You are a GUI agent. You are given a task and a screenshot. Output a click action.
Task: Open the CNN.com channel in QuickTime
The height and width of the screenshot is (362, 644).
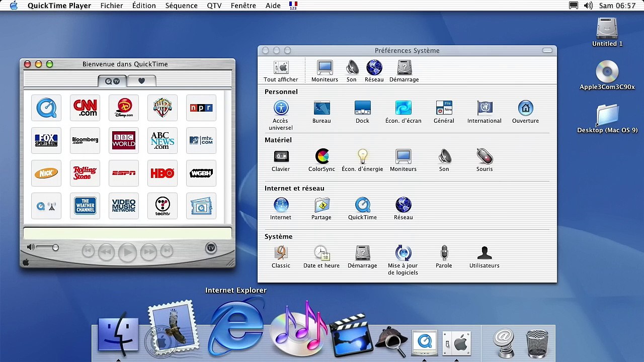click(85, 108)
